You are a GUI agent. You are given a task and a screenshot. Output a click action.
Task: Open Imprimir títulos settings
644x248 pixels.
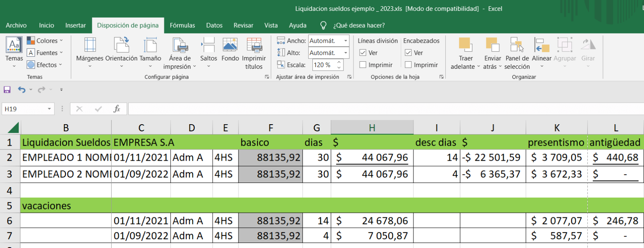pos(254,52)
